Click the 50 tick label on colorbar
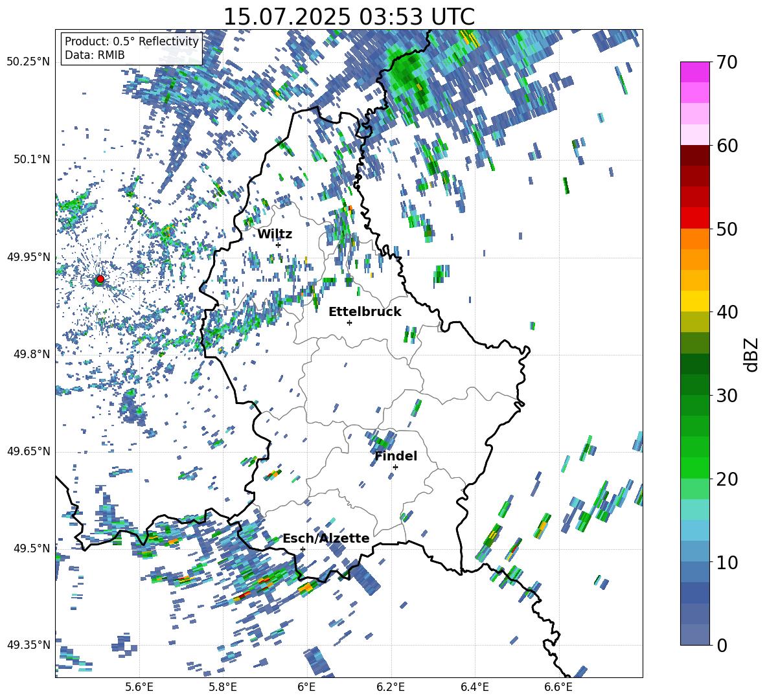This screenshot has height=700, width=767. coord(727,229)
